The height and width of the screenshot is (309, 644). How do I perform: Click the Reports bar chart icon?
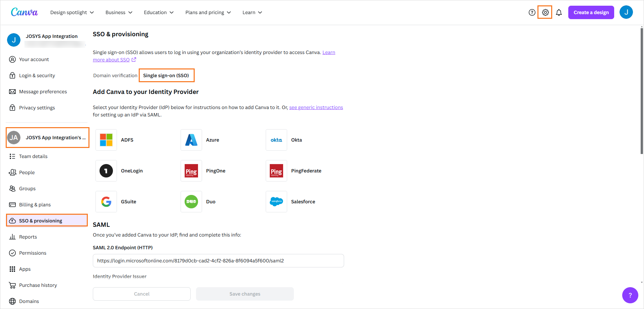click(12, 237)
